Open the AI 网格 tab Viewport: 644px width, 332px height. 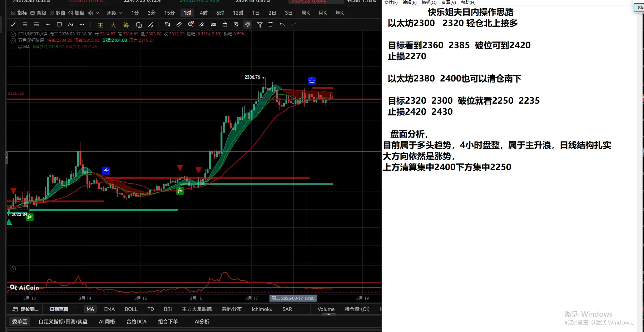[107, 322]
